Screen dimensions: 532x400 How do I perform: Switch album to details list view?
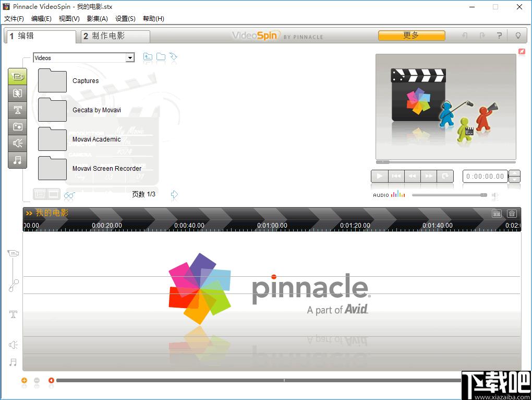coord(40,194)
